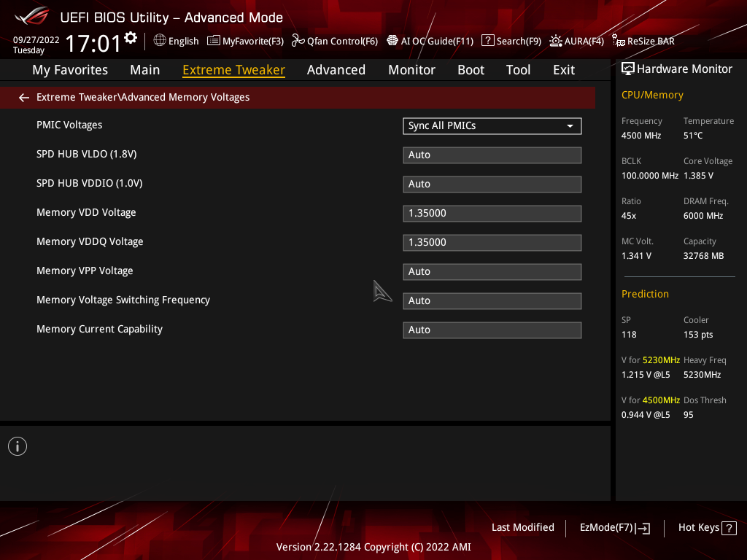Select Memory VPP Voltage label
This screenshot has width=747, height=560.
click(x=85, y=271)
